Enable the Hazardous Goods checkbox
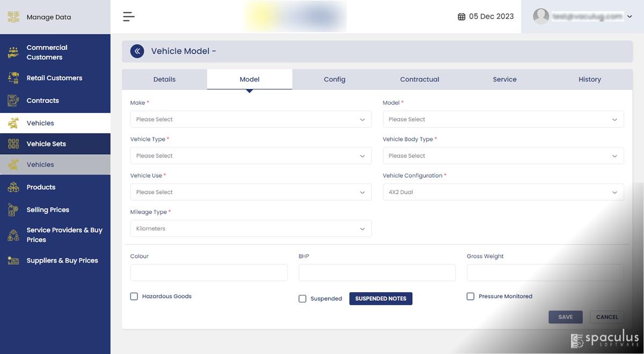The height and width of the screenshot is (354, 644). click(134, 297)
